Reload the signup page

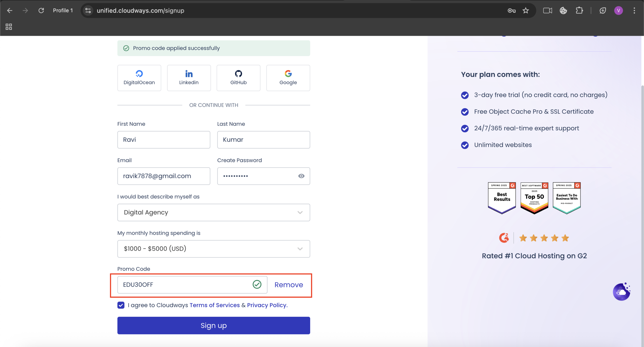pyautogui.click(x=41, y=11)
